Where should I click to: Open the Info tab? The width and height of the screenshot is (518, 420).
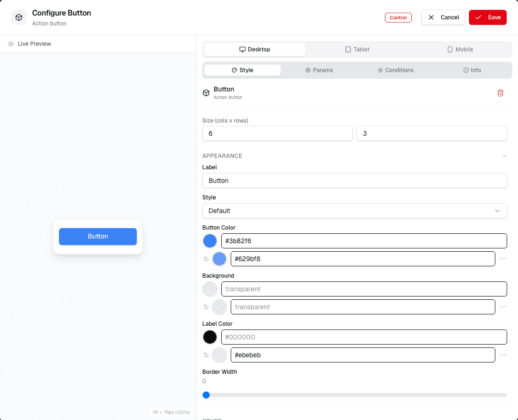[x=472, y=70]
